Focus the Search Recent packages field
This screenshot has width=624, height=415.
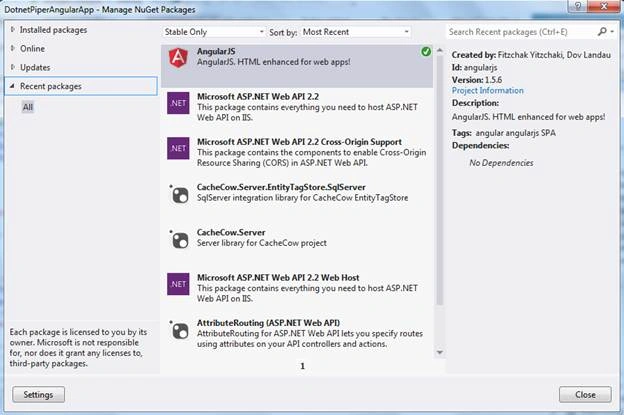[x=521, y=32]
